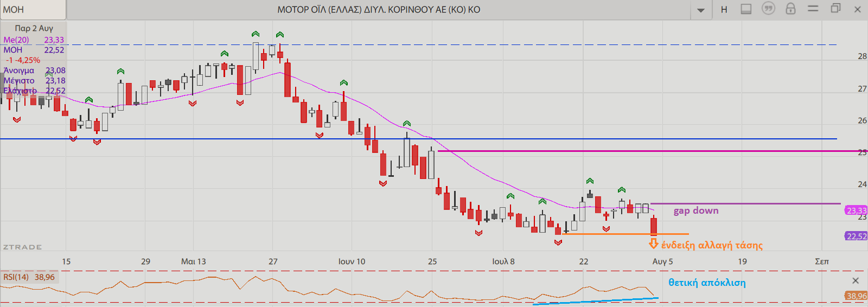Toggle the chart lock icon
Image resolution: width=868 pixels, height=307 pixels.
(790, 9)
